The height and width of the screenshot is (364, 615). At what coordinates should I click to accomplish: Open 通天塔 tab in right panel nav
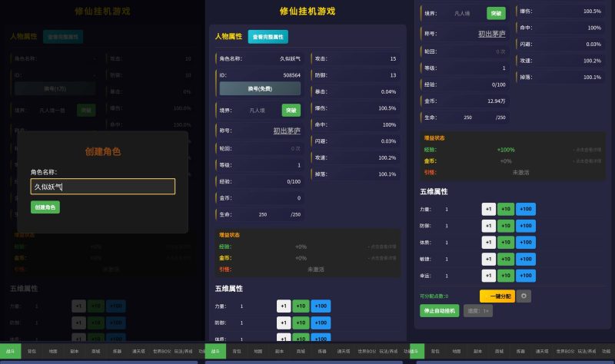542,351
